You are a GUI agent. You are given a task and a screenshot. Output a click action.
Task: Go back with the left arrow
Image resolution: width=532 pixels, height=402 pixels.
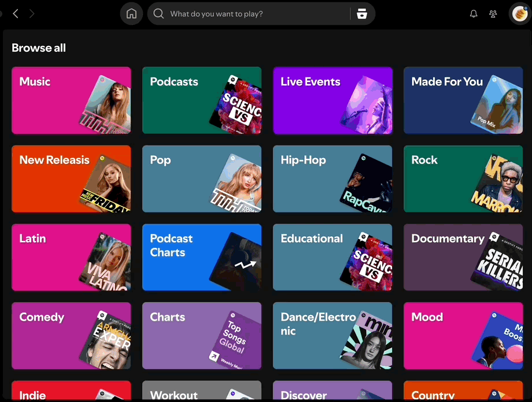point(15,13)
